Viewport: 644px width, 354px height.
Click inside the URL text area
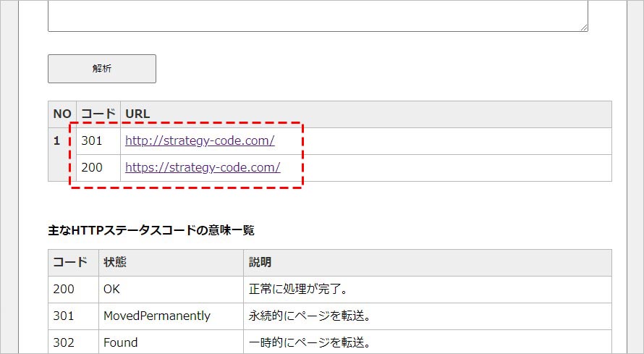click(317, 14)
